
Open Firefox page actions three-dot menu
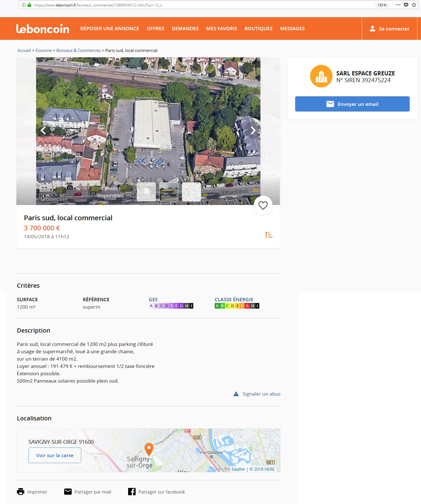[398, 5]
